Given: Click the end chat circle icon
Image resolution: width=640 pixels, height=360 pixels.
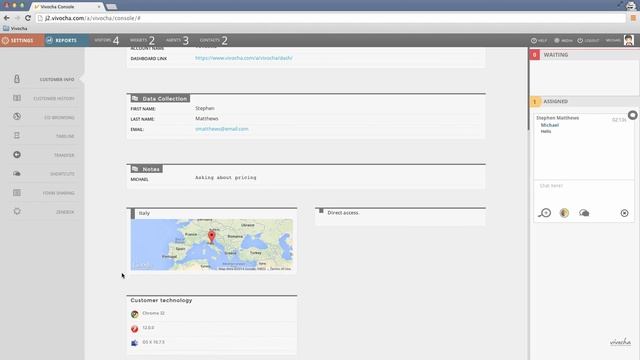Looking at the screenshot, I should [624, 213].
